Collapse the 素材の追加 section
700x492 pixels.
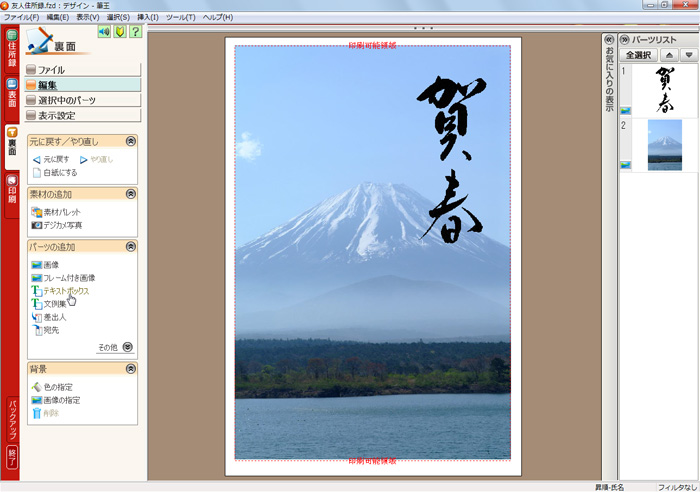click(130, 194)
